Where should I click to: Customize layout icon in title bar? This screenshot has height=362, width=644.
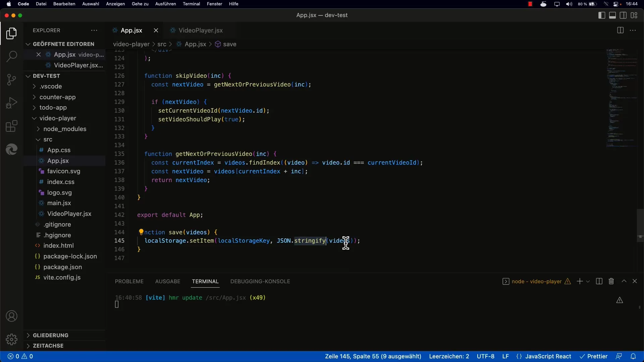point(634,15)
